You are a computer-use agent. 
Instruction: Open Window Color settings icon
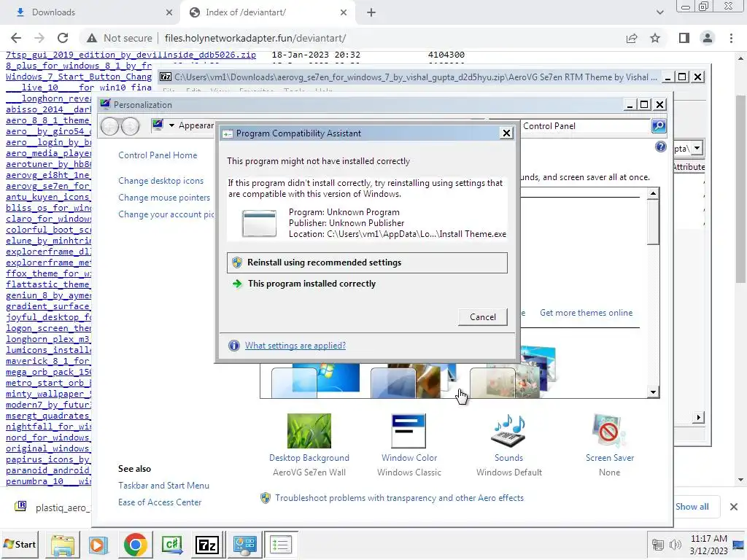click(409, 431)
